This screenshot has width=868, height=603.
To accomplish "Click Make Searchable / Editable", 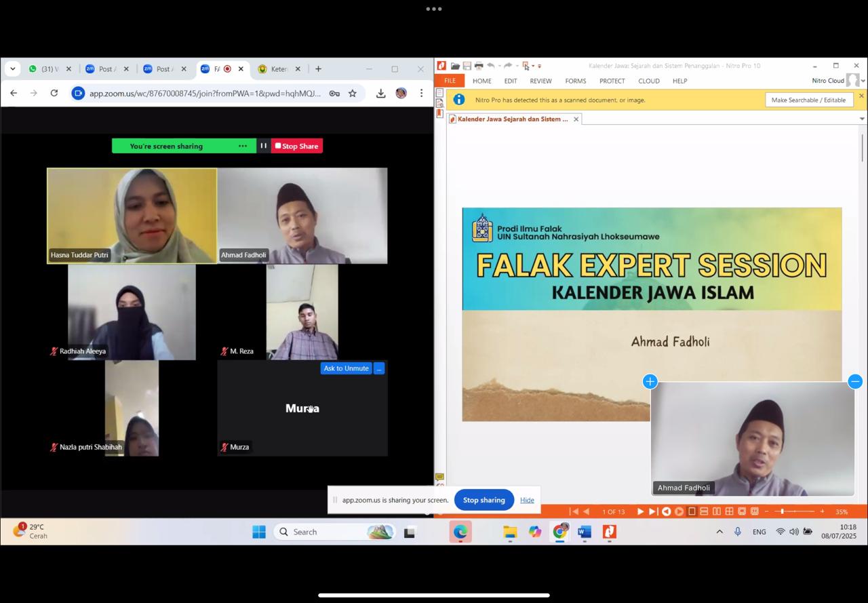I will tap(808, 100).
